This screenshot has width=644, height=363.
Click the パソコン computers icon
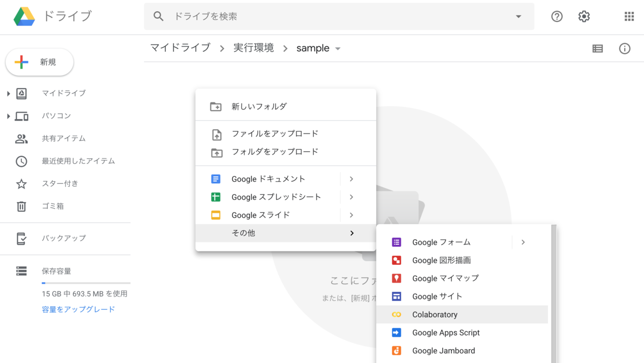[21, 116]
